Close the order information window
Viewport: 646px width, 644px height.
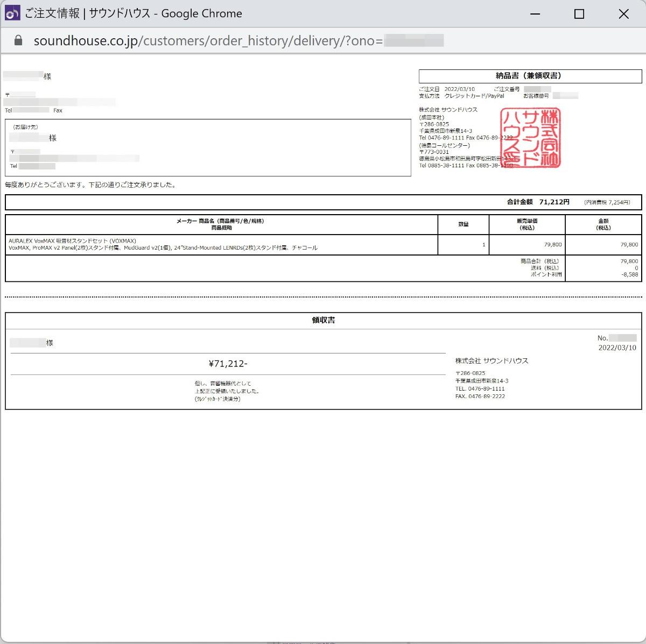coord(623,14)
